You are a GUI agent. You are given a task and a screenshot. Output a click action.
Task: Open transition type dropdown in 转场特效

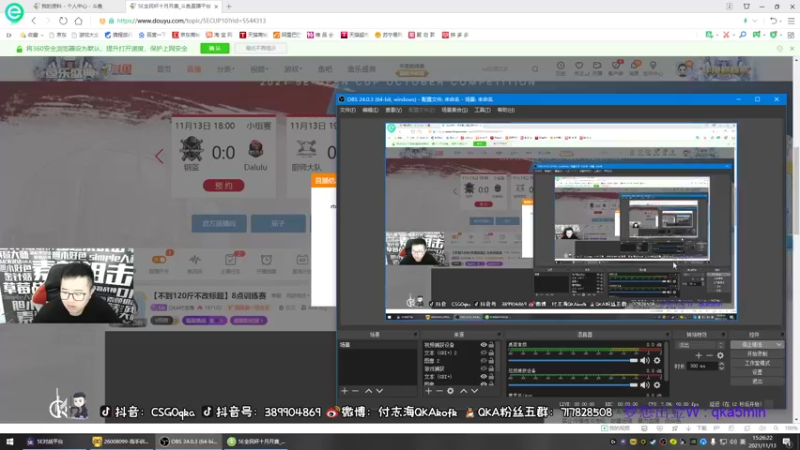pyautogui.click(x=699, y=345)
